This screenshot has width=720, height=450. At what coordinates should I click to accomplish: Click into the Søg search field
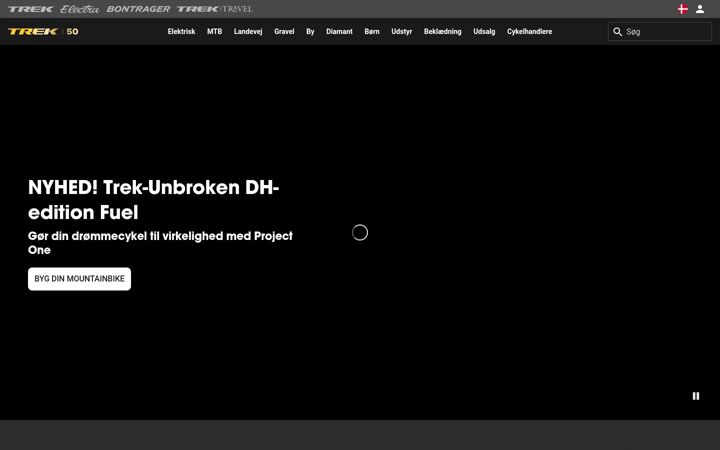(x=660, y=32)
